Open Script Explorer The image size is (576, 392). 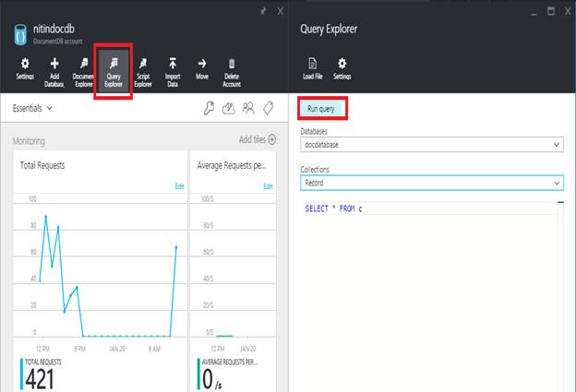143,72
